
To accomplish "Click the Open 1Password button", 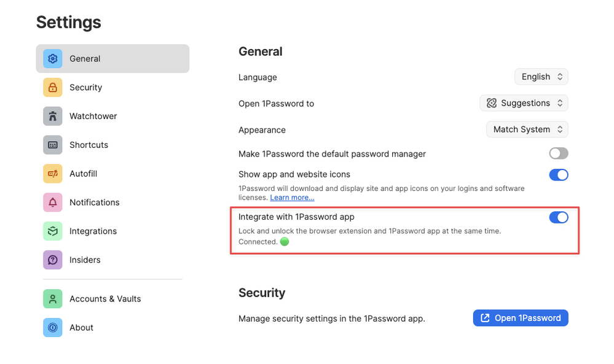I will (x=520, y=318).
